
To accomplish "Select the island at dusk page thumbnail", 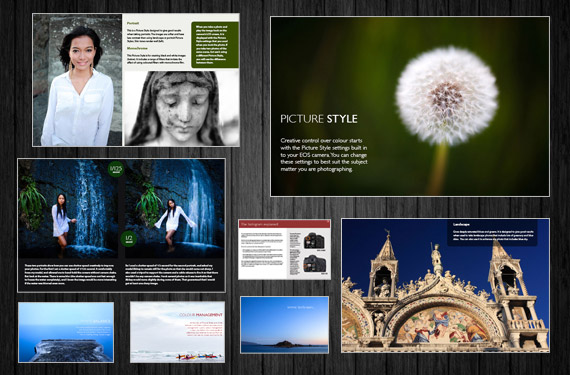I will click(284, 325).
